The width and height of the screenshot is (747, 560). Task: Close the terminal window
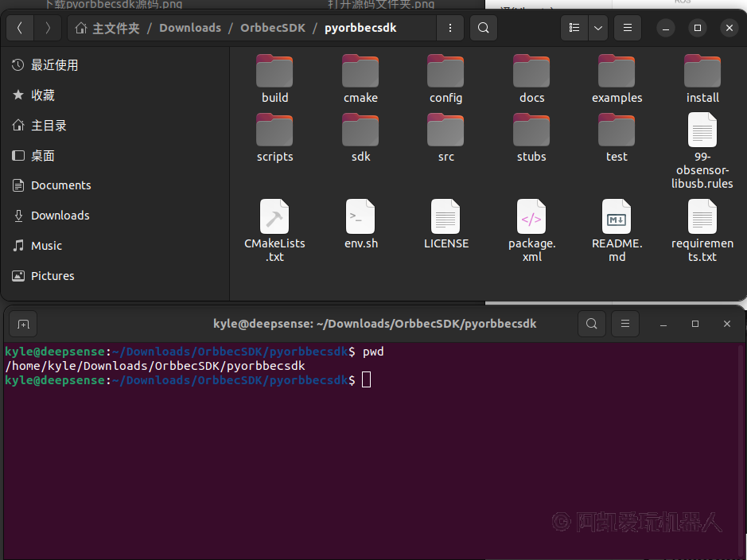(x=727, y=324)
